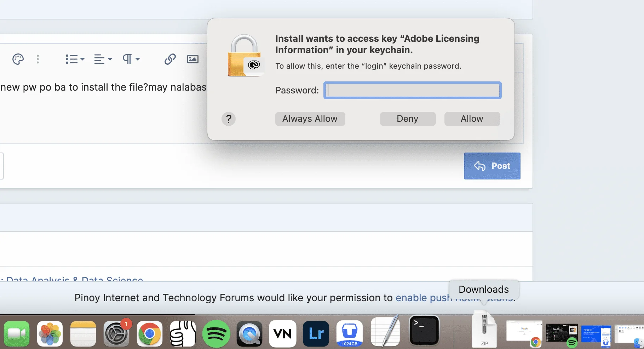This screenshot has width=644, height=349.
Task: Open QuickTime Player in the dock
Action: (249, 334)
